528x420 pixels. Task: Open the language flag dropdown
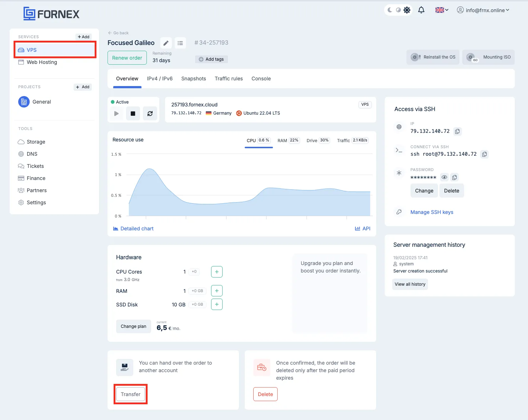(442, 10)
